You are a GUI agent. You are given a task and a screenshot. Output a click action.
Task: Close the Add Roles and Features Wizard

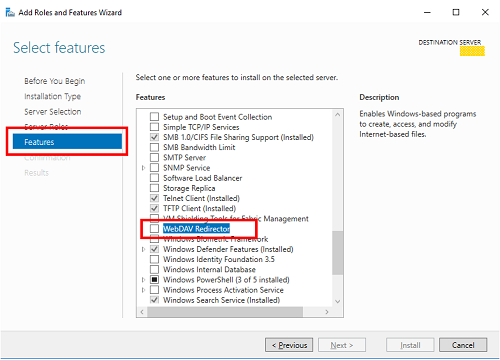tap(485, 12)
